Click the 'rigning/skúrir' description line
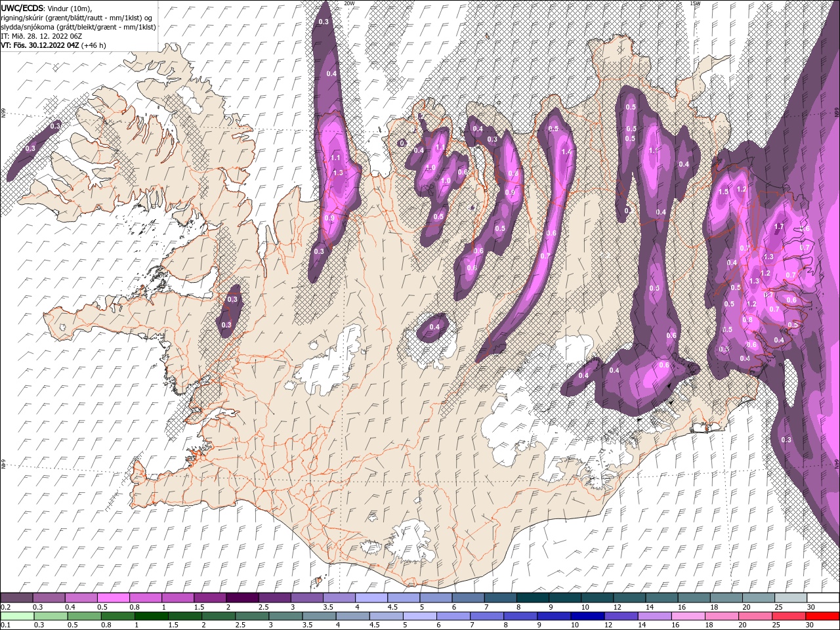 coord(77,17)
